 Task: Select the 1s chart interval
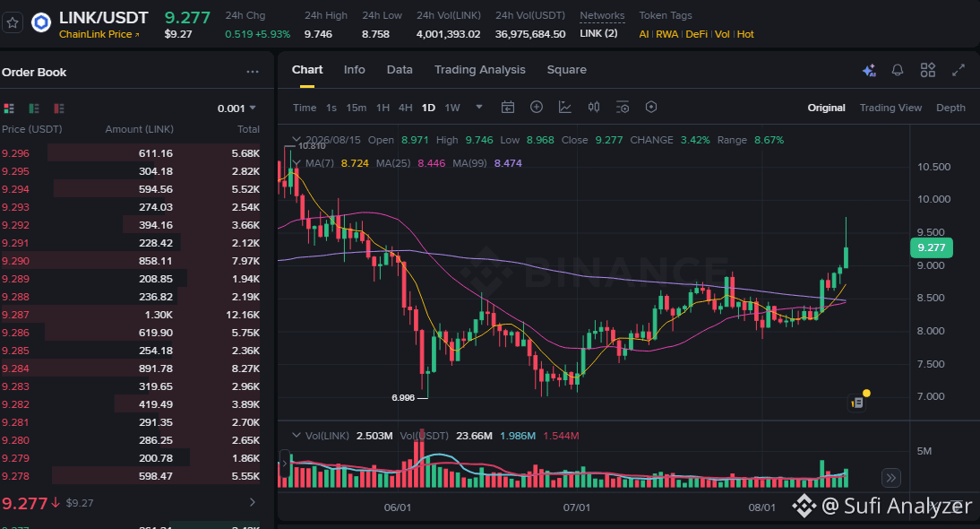coord(331,108)
